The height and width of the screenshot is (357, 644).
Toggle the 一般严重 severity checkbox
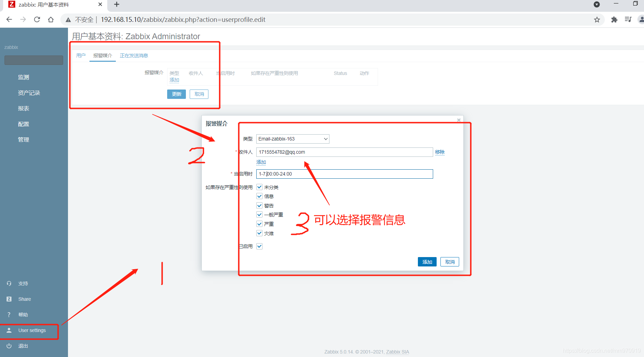[259, 215]
